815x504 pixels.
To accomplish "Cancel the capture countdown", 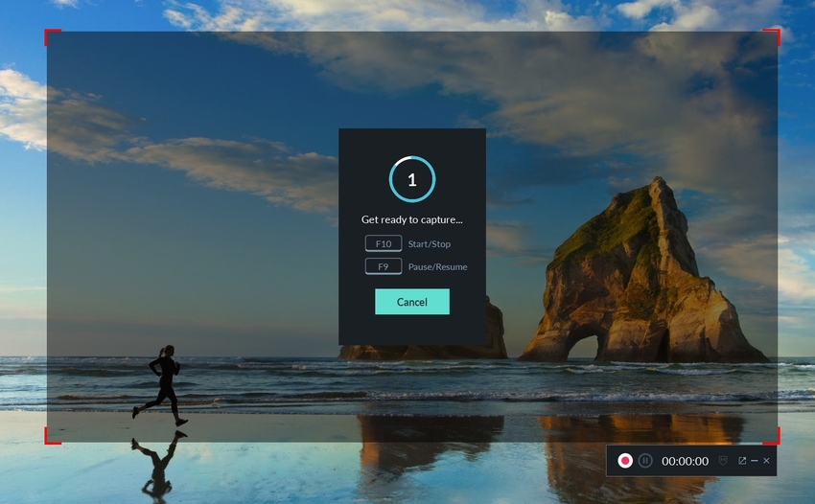I will click(412, 302).
